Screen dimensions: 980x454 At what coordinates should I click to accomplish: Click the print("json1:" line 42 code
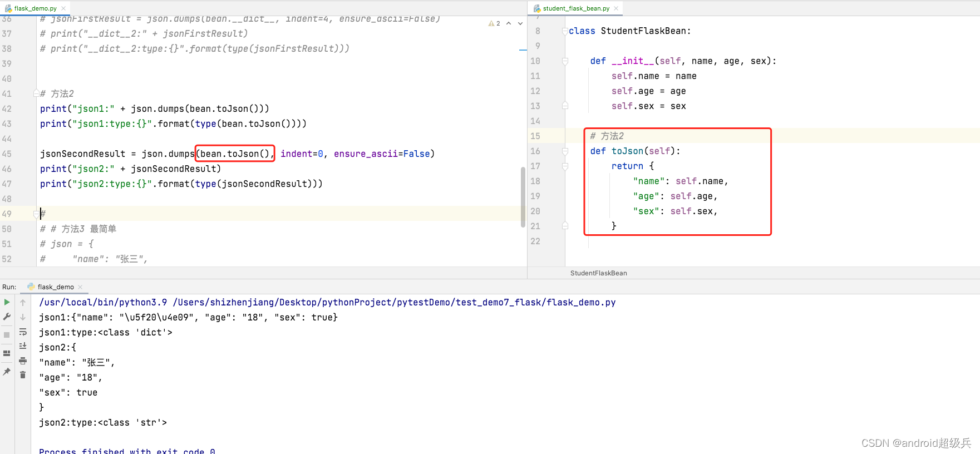tap(155, 108)
